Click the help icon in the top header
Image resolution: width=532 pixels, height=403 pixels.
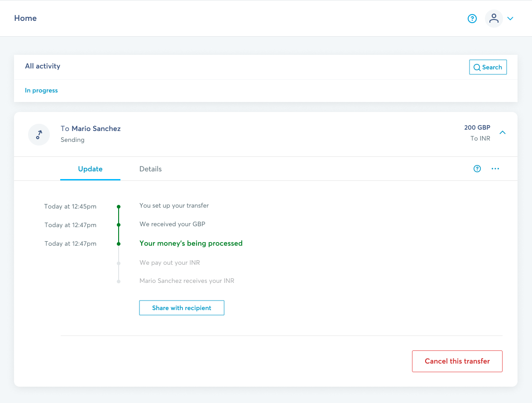point(472,19)
